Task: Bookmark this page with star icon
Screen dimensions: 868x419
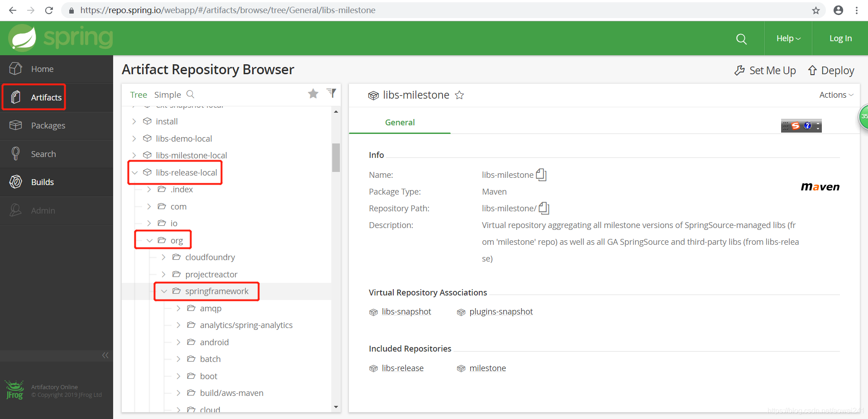Action: click(x=816, y=10)
